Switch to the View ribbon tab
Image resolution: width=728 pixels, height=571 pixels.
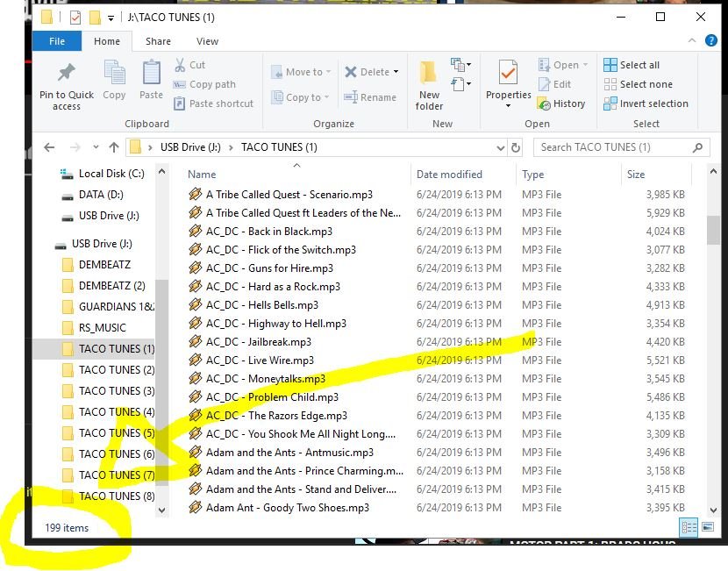(x=207, y=41)
